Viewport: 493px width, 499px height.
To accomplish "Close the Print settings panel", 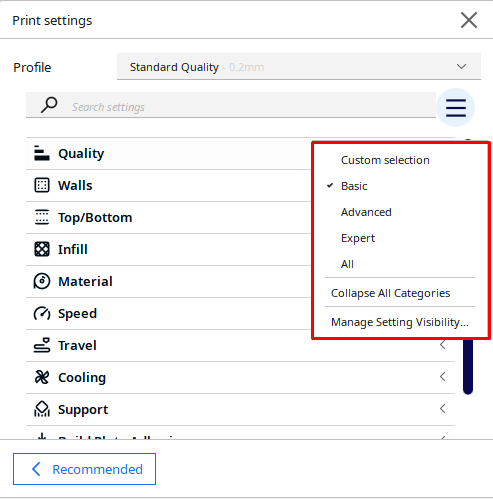I will pyautogui.click(x=469, y=20).
